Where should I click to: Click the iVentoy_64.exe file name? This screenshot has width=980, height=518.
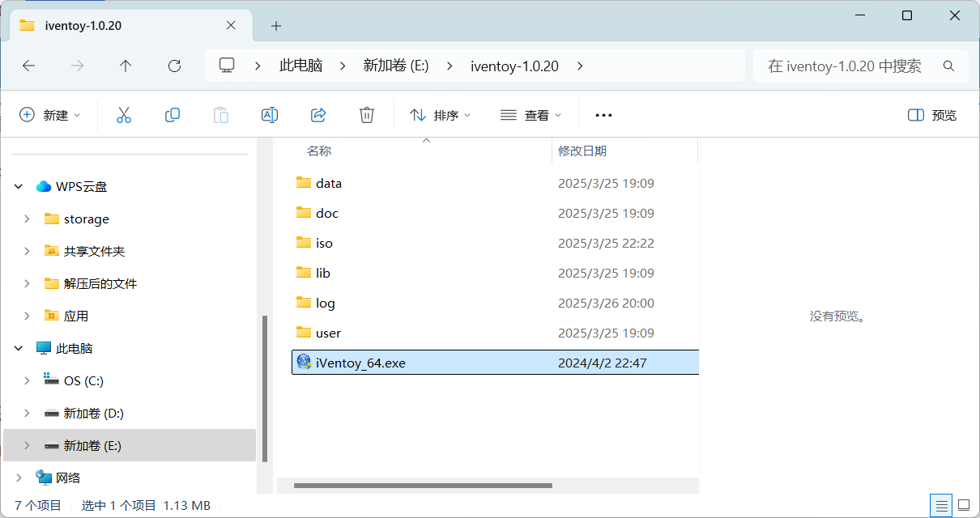click(360, 363)
